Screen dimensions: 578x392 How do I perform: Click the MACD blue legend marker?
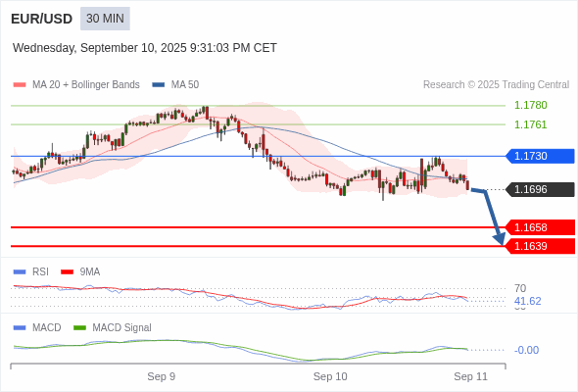[x=20, y=328]
